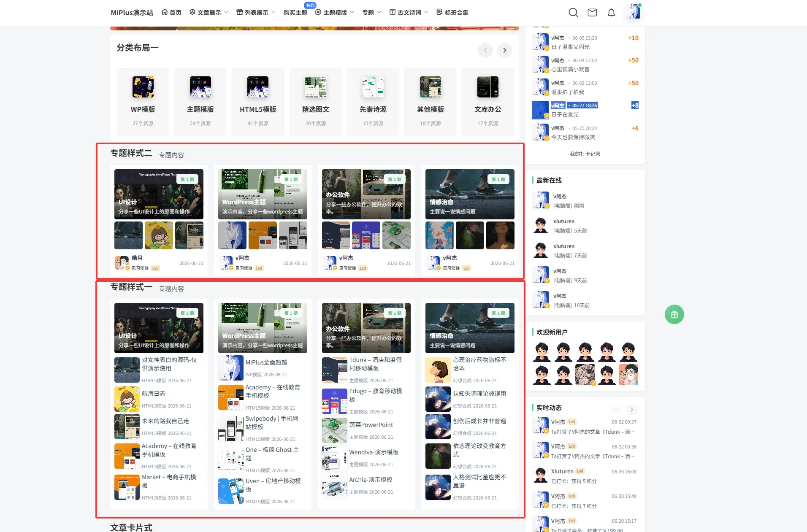Open the user avatar in top bar
The height and width of the screenshot is (532, 807).
pyautogui.click(x=633, y=12)
